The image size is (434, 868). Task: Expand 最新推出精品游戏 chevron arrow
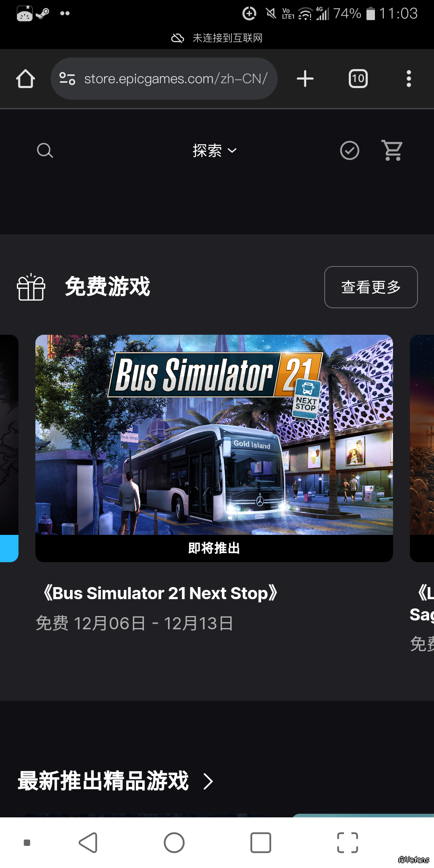208,781
